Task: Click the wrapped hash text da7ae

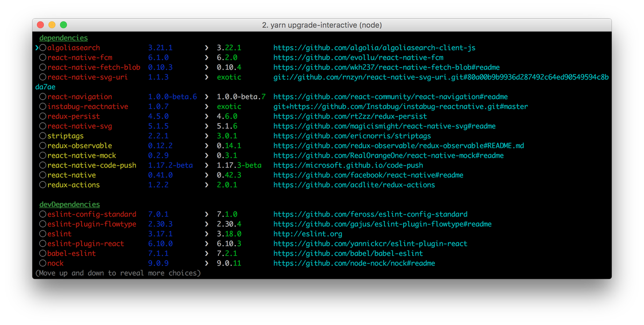Action: tap(45, 87)
